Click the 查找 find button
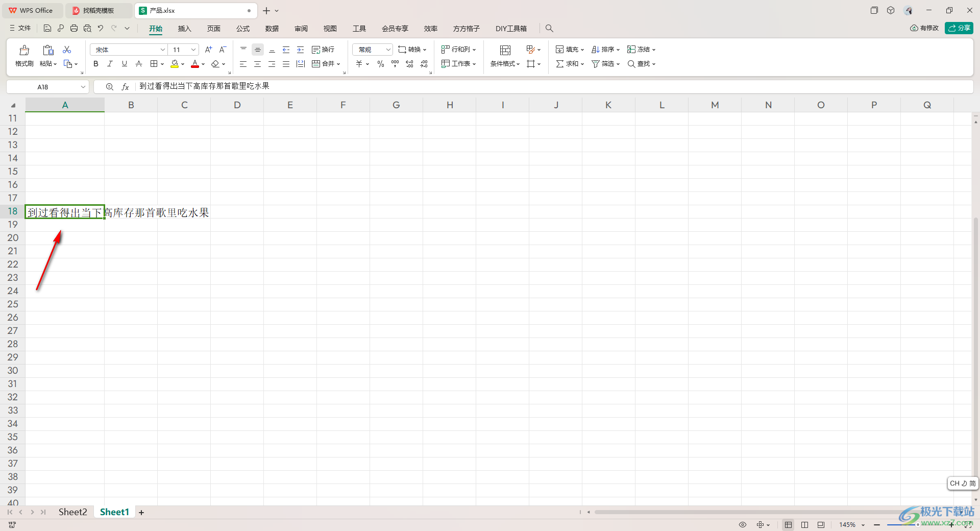This screenshot has height=531, width=980. [x=641, y=64]
